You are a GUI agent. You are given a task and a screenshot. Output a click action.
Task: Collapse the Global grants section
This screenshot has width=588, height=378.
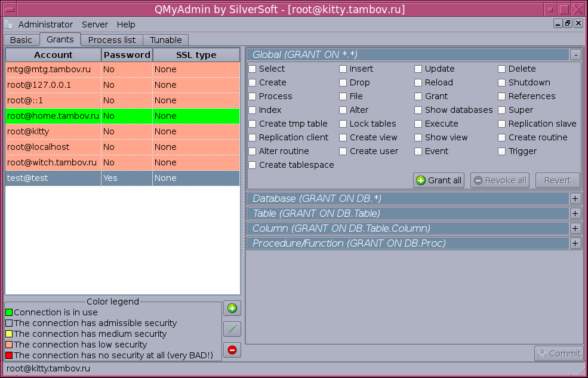(x=575, y=54)
